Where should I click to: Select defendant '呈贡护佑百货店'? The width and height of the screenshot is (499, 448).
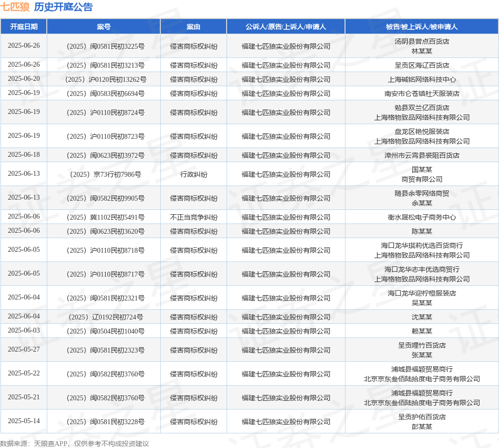point(422,417)
